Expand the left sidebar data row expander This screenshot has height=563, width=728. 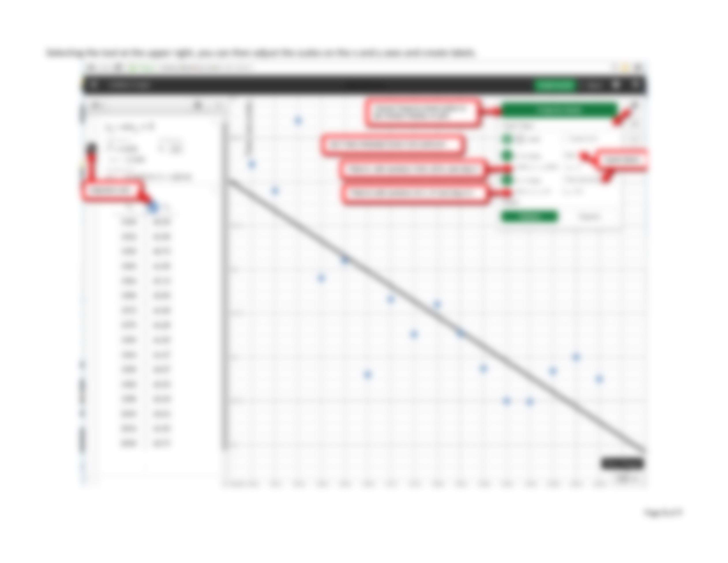[152, 206]
